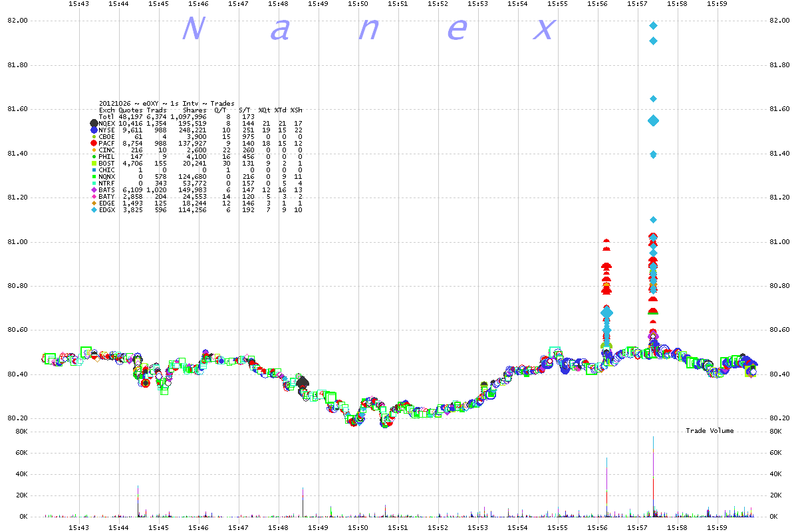Click the 'BATS' exchange name
This screenshot has width=798, height=532.
[x=106, y=190]
